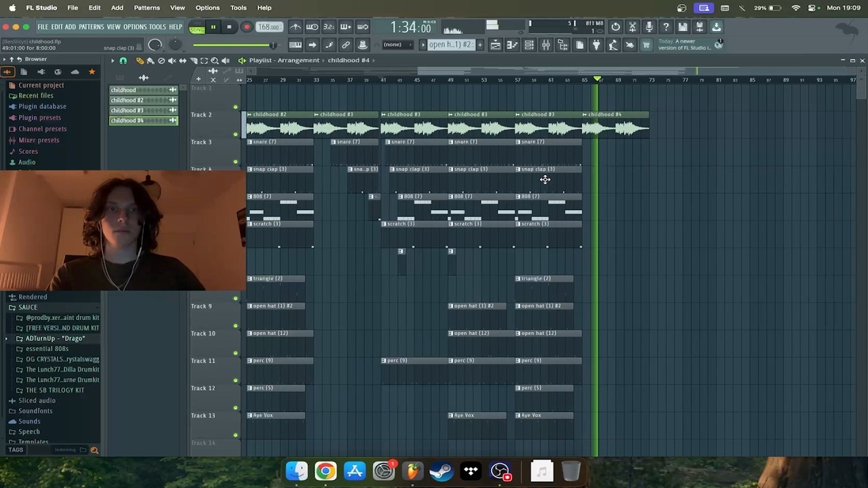Open OBS from the dock

tap(500, 471)
